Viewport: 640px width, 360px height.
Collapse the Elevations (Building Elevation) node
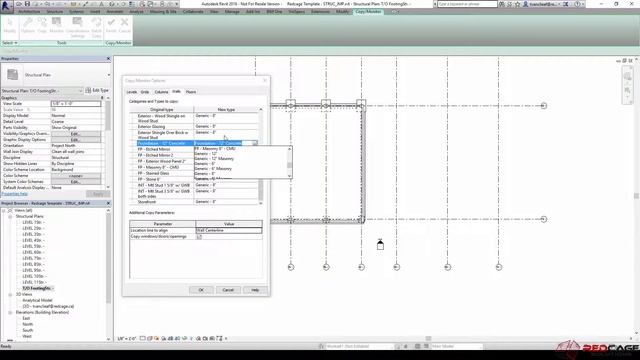tap(10, 313)
